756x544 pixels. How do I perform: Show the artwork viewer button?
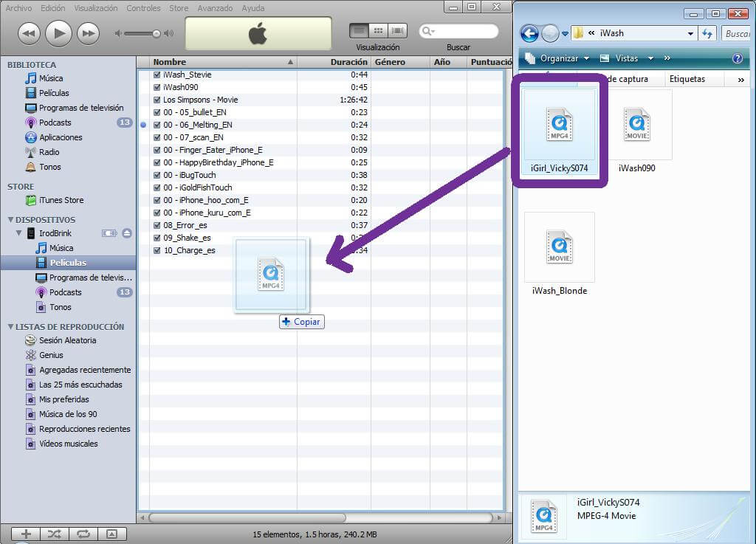112,534
